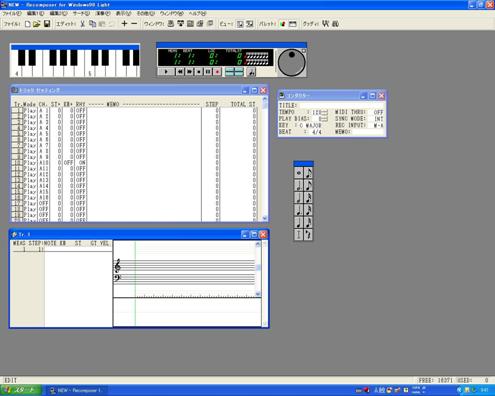Click the scissors Cut icon
Viewport: 495px width, 396px height.
[x=83, y=24]
